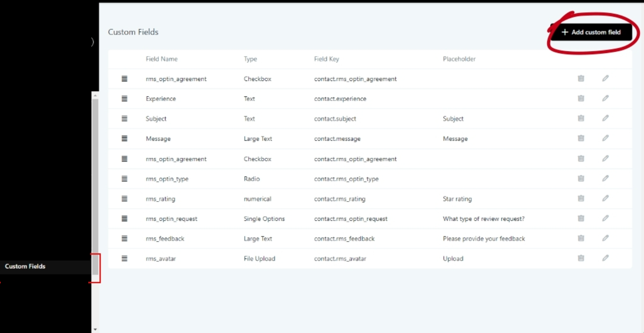The image size is (644, 333).
Task: Click the Placeholder column header
Action: click(459, 59)
